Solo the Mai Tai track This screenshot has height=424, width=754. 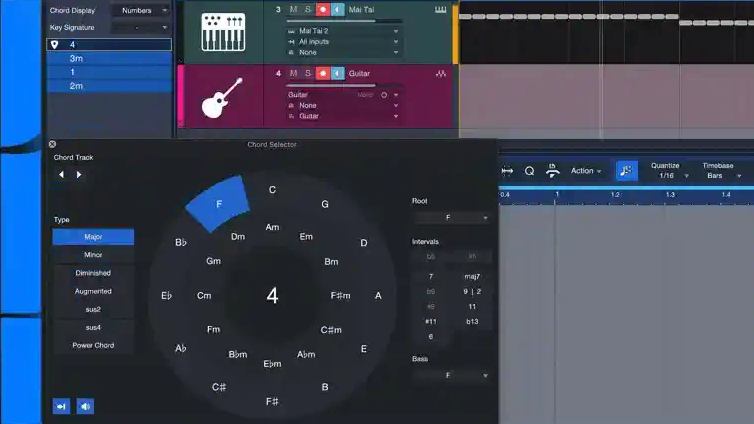308,9
